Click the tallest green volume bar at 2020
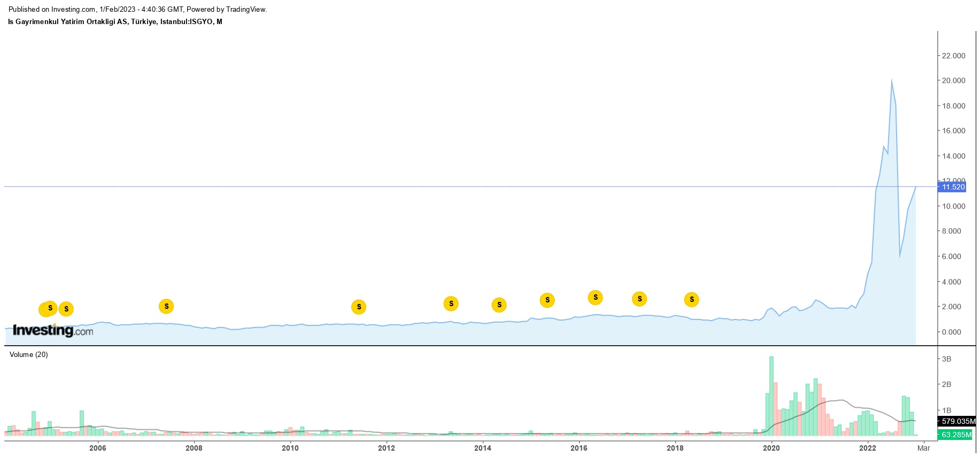This screenshot has height=456, width=980. point(771,396)
